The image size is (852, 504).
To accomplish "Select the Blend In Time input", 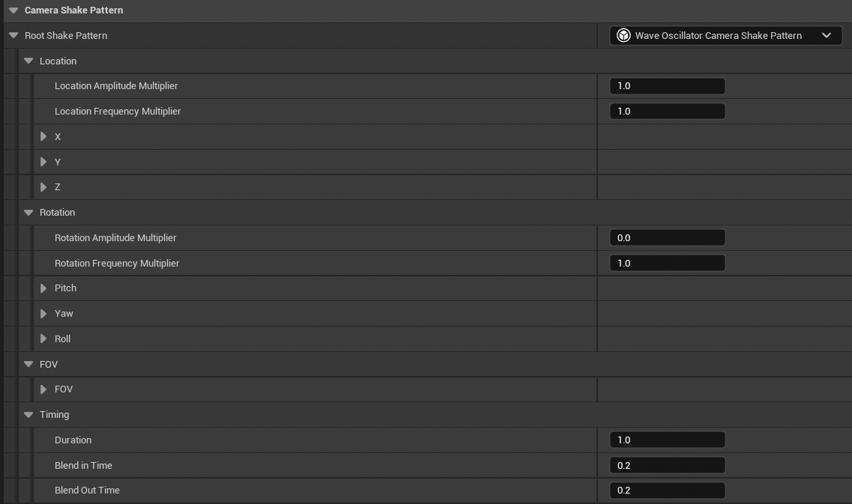I will 667,466.
